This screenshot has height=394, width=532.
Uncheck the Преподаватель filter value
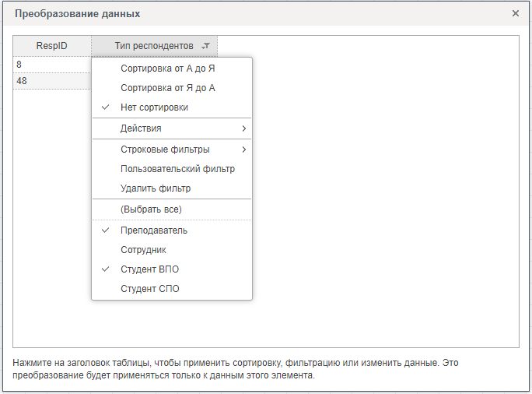(x=154, y=230)
